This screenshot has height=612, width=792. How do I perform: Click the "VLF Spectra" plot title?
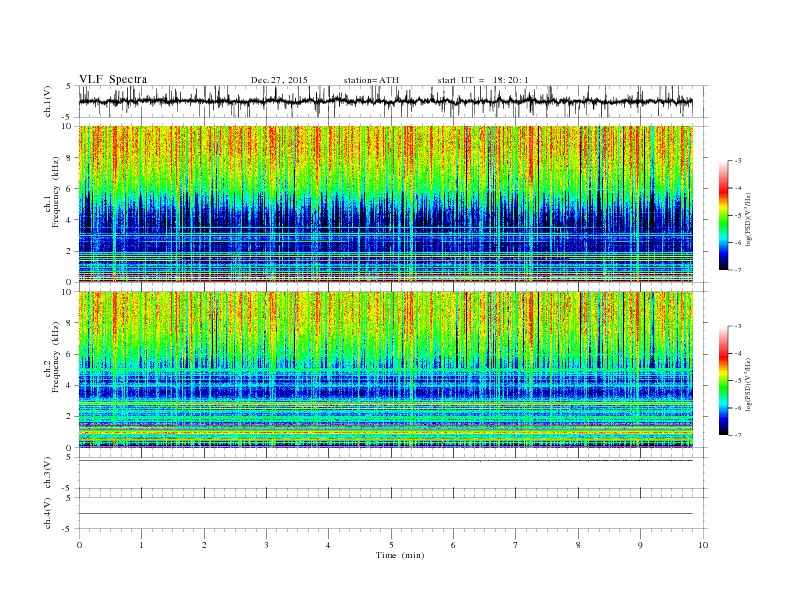coord(113,79)
